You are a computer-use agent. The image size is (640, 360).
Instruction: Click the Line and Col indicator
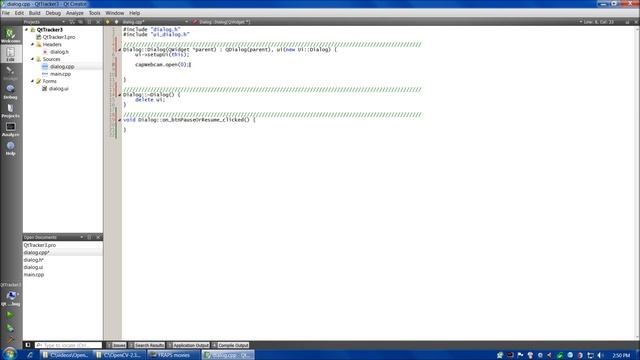[598, 22]
